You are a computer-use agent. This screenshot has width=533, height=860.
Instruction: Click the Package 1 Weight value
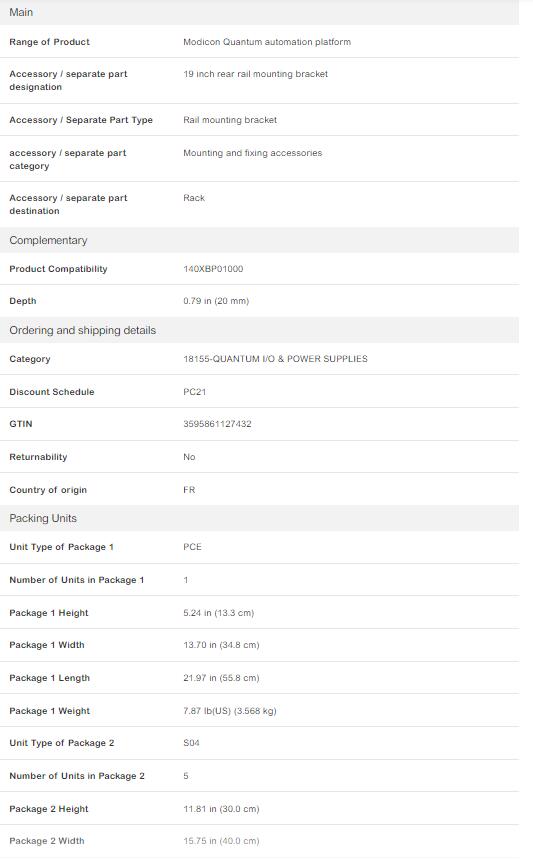coord(230,711)
